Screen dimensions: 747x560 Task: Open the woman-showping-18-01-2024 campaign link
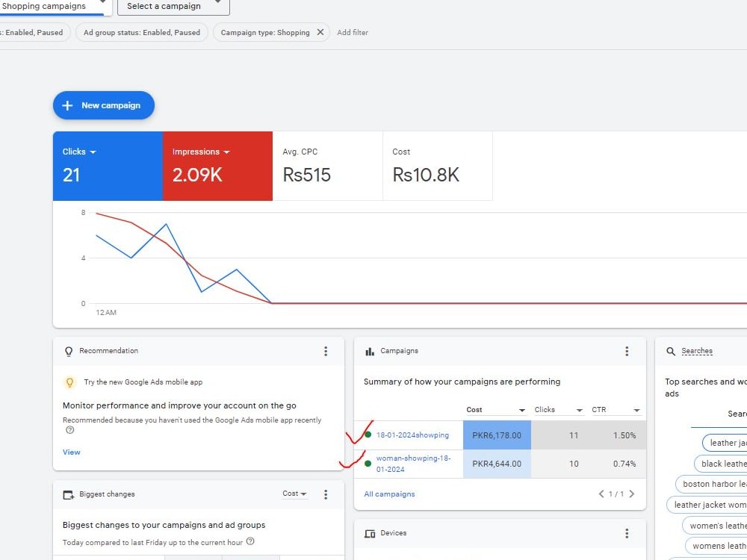[x=414, y=464]
